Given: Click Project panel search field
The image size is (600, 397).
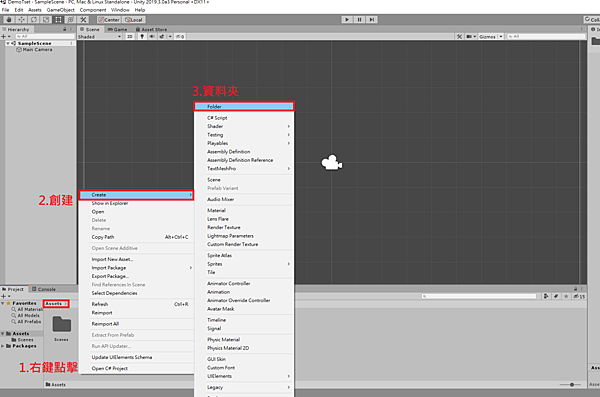Looking at the screenshot, I should pyautogui.click(x=479, y=296).
